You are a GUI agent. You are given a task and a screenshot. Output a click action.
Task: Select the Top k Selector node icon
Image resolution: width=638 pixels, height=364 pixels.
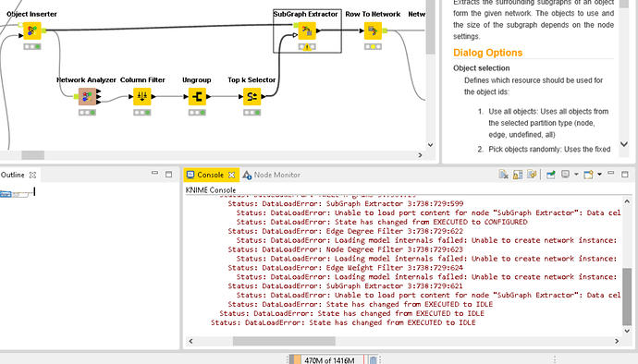click(252, 97)
